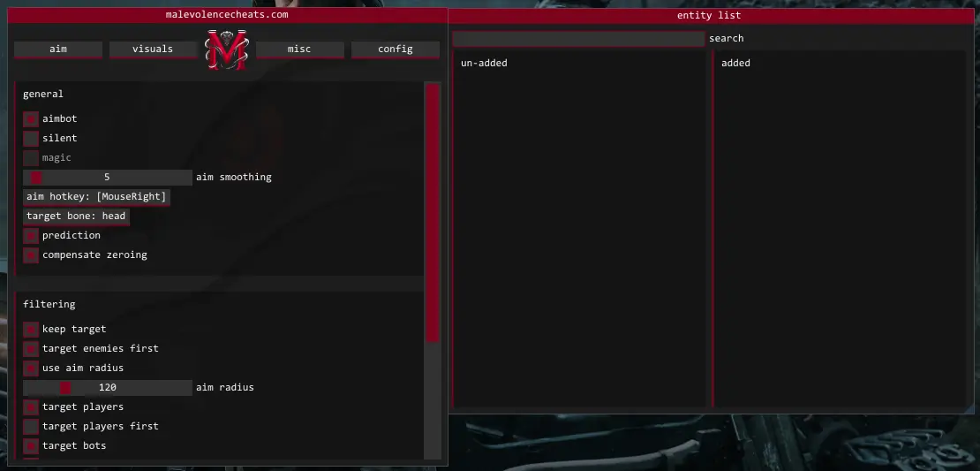Enable the silent checkbox
980x471 pixels.
(31, 138)
